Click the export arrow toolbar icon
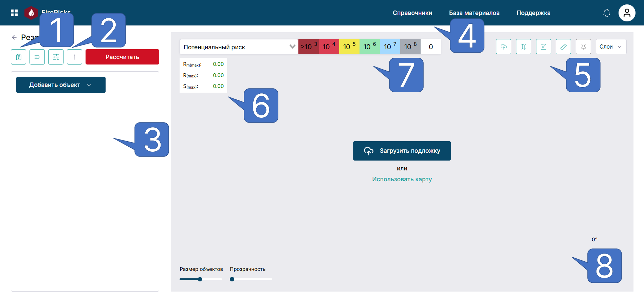This screenshot has width=644, height=297. point(544,47)
